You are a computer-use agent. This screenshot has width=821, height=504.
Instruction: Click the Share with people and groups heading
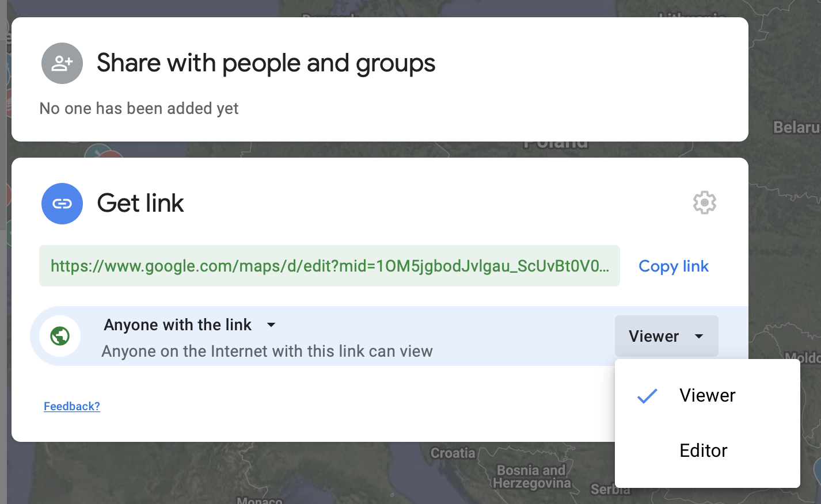tap(266, 63)
